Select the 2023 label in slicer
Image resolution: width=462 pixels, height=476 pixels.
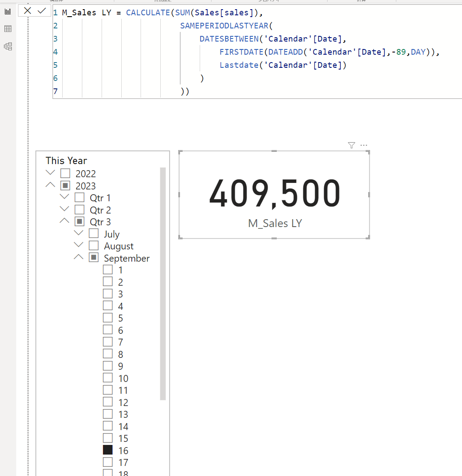pos(86,186)
